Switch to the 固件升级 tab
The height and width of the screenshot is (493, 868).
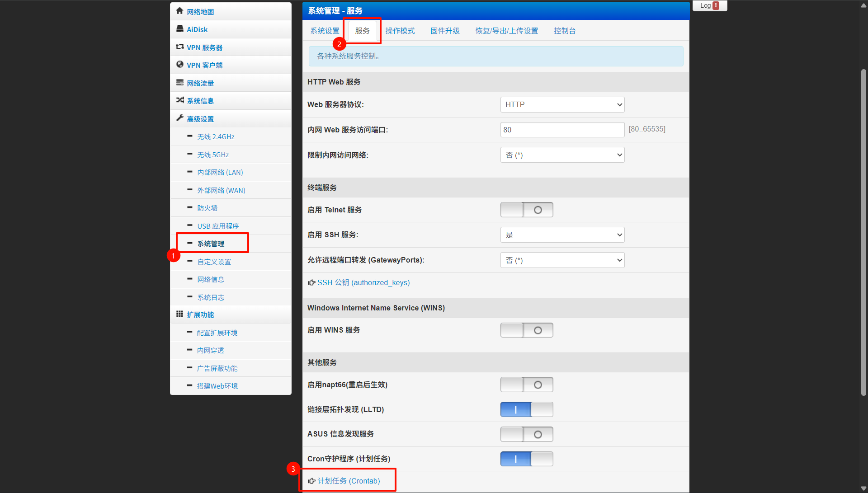[444, 31]
